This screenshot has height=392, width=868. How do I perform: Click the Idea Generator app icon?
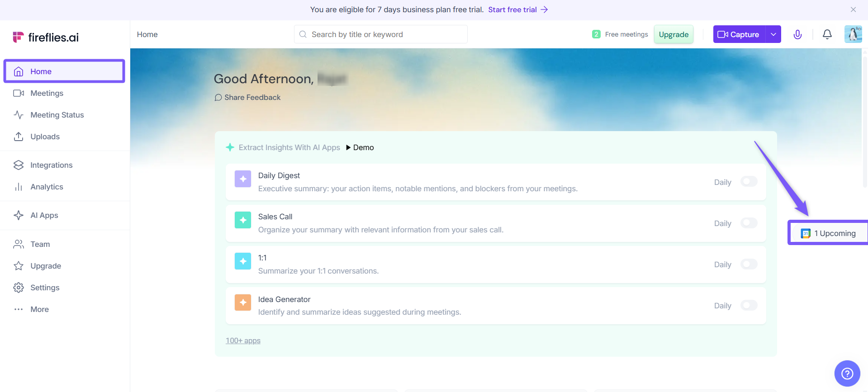tap(243, 302)
